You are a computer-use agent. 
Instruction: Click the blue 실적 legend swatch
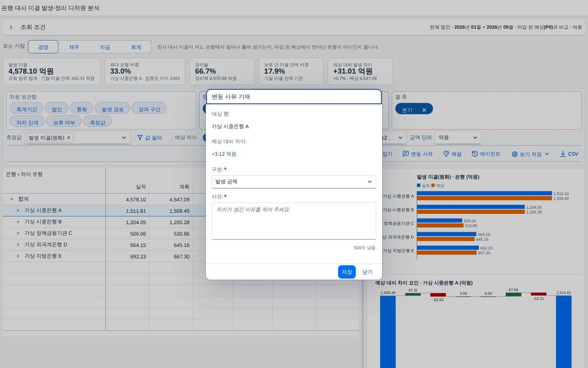[418, 185]
